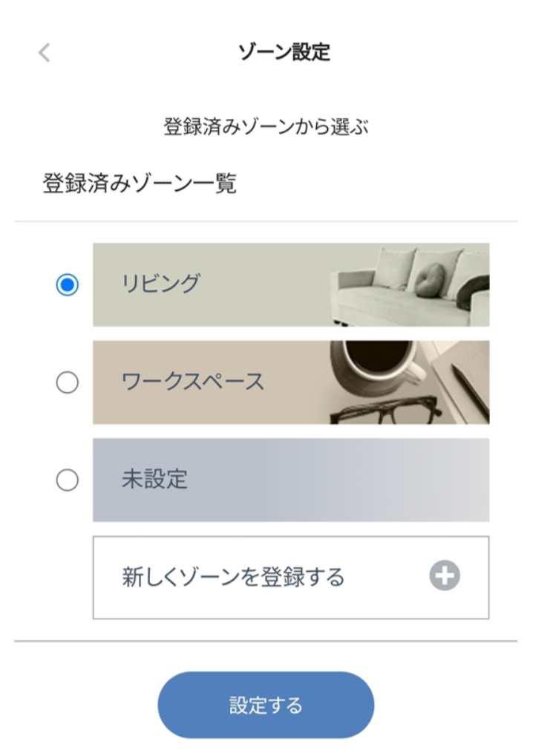Screen dimensions: 533x756
Task: Click the ゾーン設定 page title
Action: pyautogui.click(x=284, y=52)
